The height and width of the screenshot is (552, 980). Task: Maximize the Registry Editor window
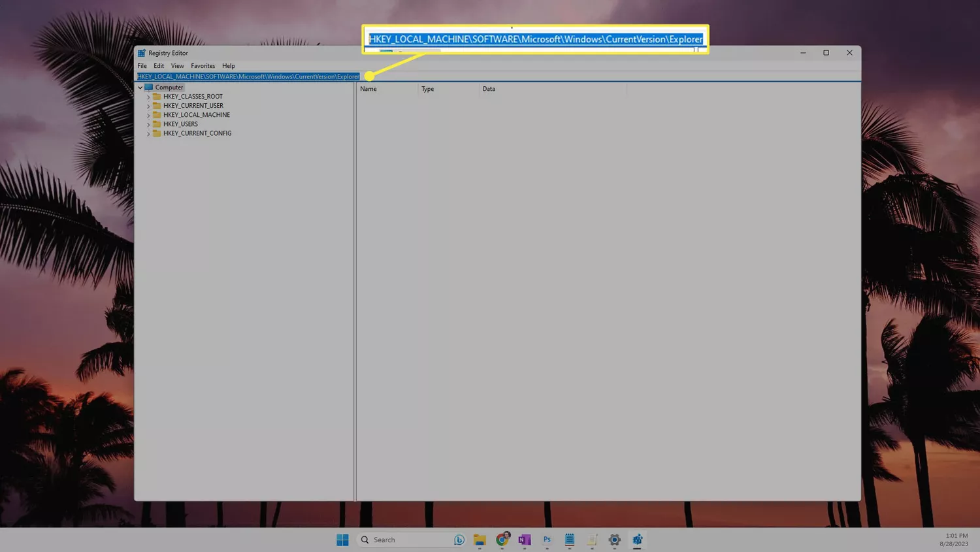point(826,53)
